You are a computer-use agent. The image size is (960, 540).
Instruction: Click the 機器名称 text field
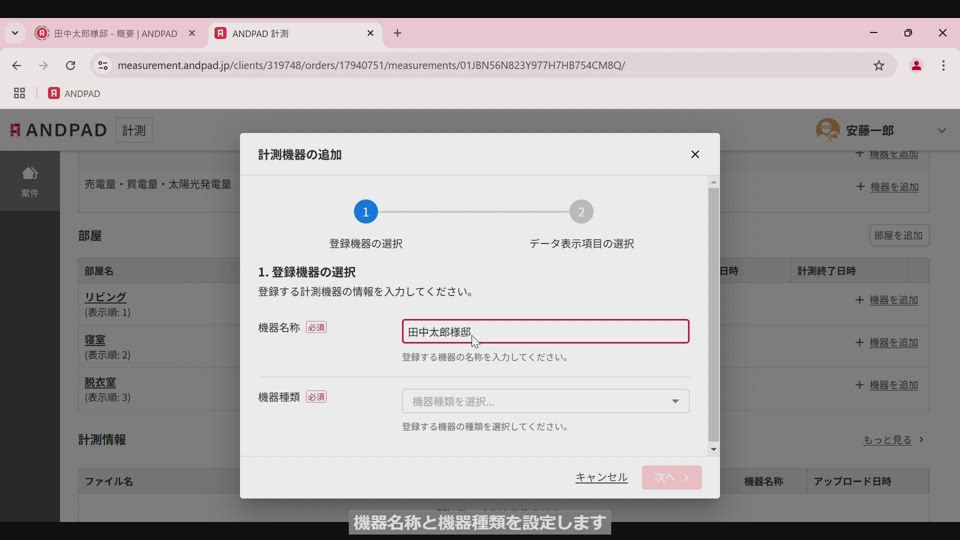coord(545,331)
